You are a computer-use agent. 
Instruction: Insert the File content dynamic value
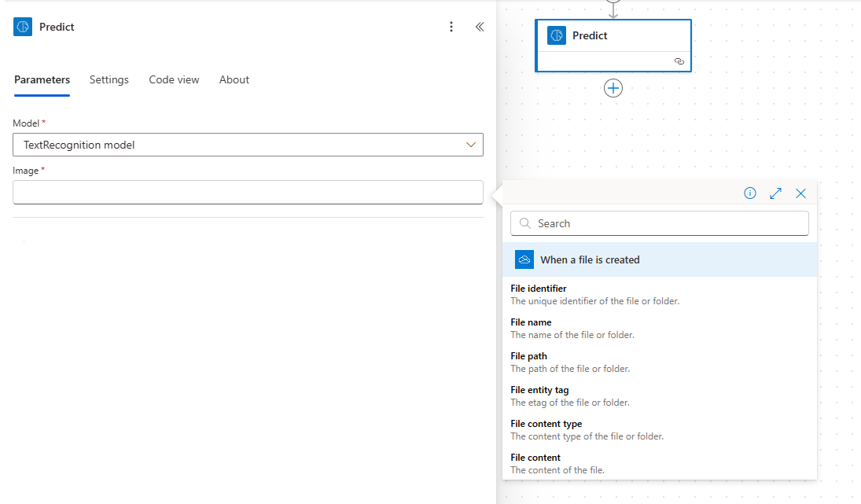coord(535,457)
